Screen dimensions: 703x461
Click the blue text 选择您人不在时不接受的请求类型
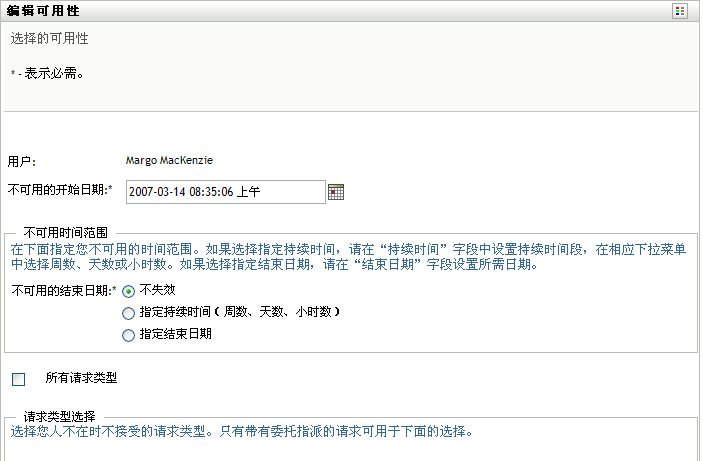pyautogui.click(x=241, y=431)
